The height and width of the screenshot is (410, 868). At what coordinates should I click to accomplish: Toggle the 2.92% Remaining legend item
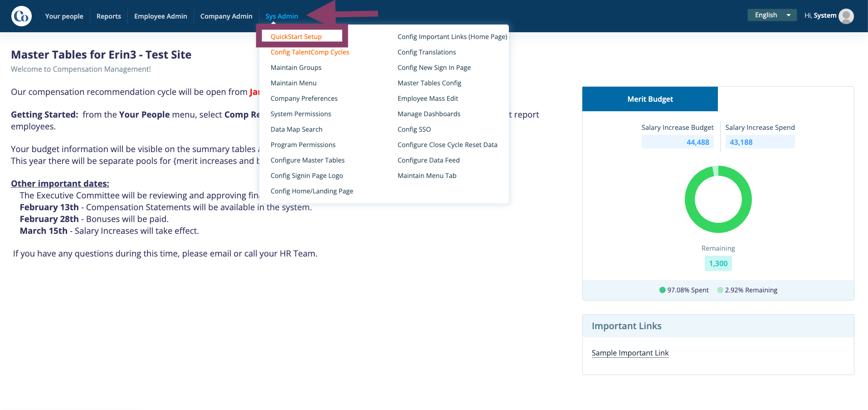tap(747, 290)
